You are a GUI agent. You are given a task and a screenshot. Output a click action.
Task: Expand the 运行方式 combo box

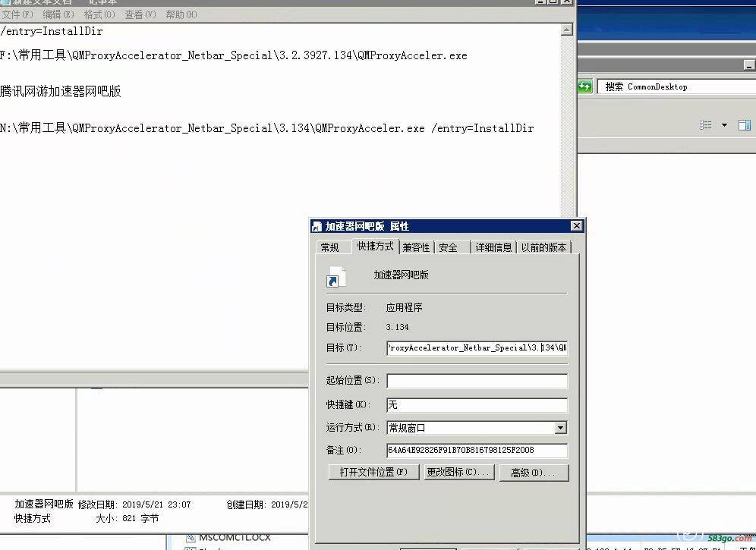[x=560, y=428]
